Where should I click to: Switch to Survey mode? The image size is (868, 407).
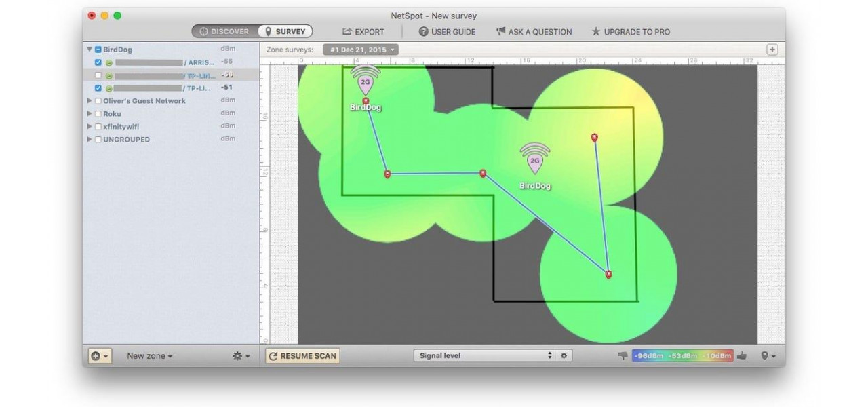pyautogui.click(x=285, y=31)
